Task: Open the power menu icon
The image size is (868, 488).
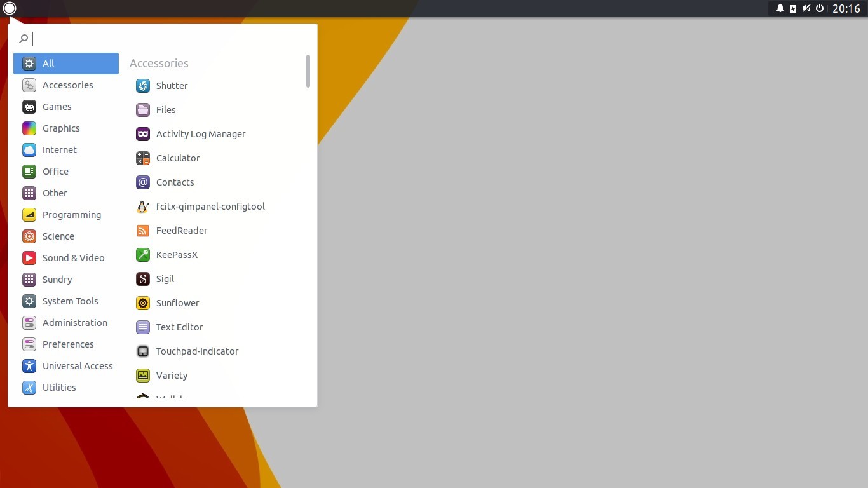Action: [x=820, y=8]
